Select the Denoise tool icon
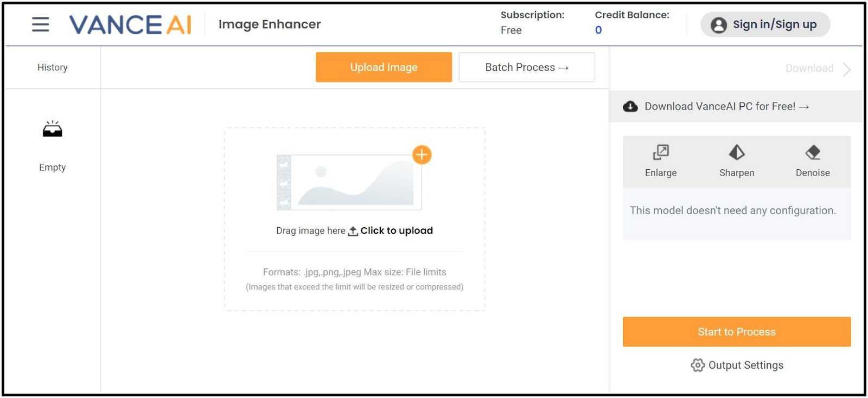 tap(813, 153)
